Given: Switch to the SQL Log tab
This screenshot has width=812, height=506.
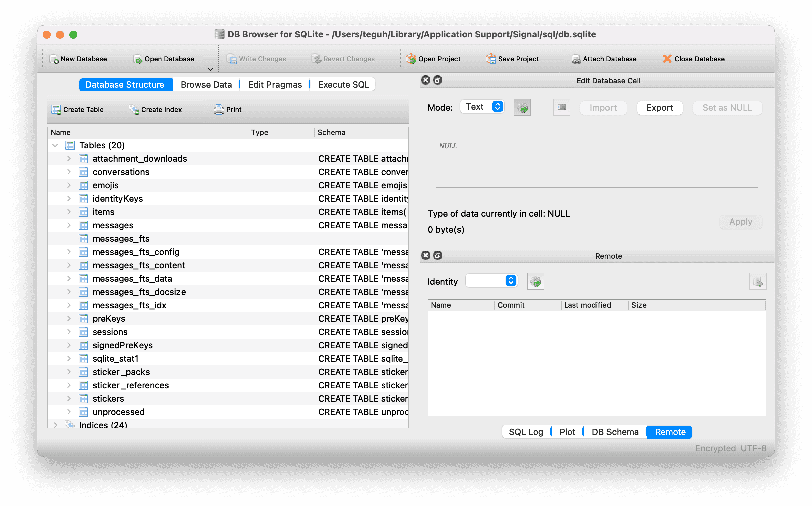Looking at the screenshot, I should [x=526, y=432].
